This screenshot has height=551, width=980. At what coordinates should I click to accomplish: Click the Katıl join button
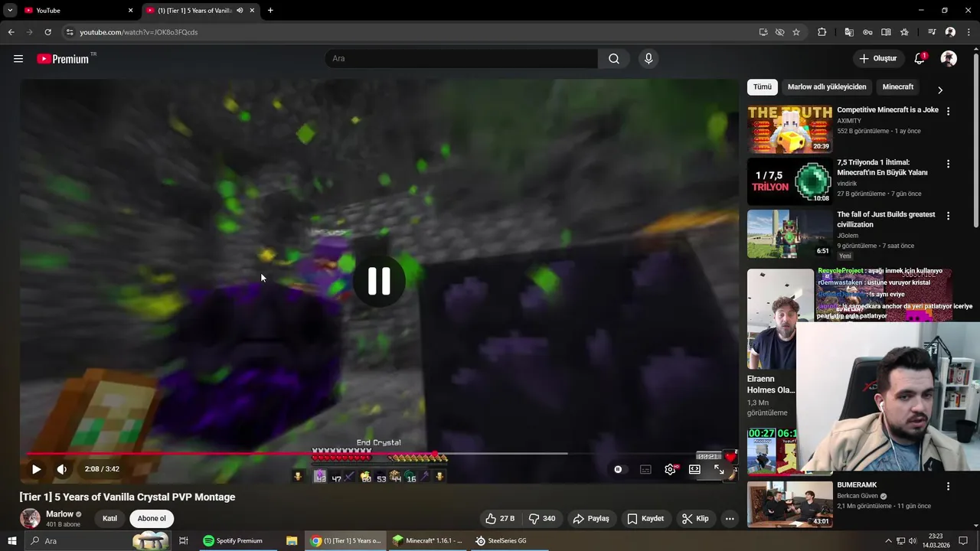pyautogui.click(x=110, y=519)
